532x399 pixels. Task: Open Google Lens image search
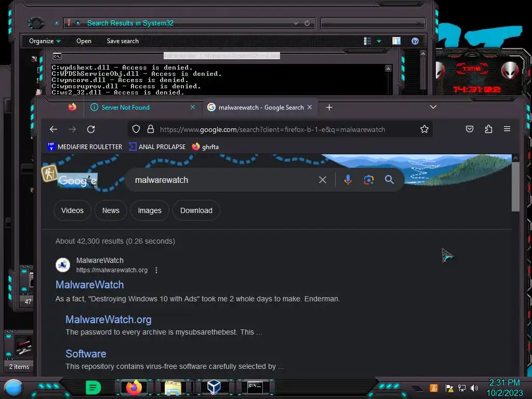pos(368,180)
